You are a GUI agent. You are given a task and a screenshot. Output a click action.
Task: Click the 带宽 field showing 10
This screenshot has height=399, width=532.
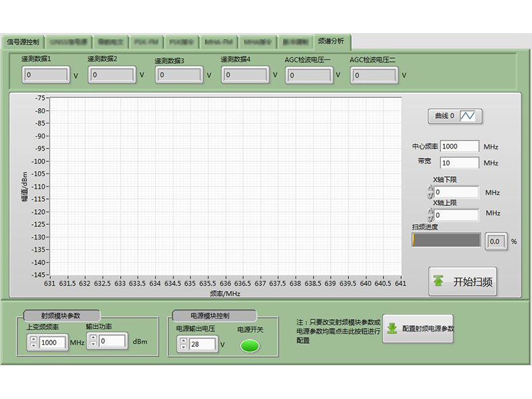(x=459, y=163)
